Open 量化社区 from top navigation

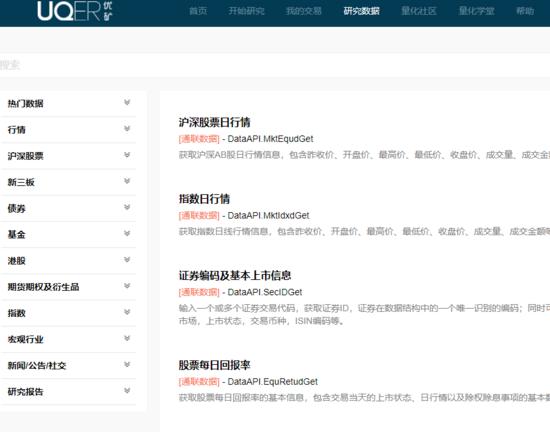419,11
